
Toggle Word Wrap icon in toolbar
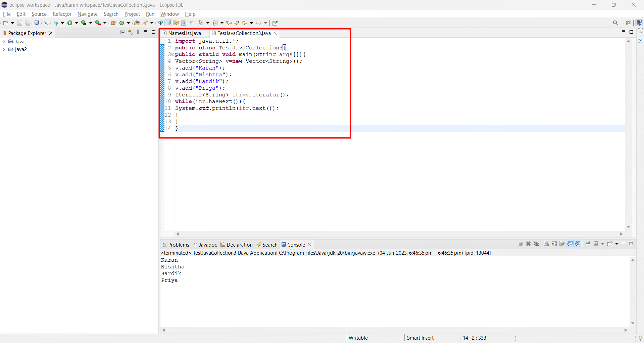pyautogui.click(x=176, y=23)
